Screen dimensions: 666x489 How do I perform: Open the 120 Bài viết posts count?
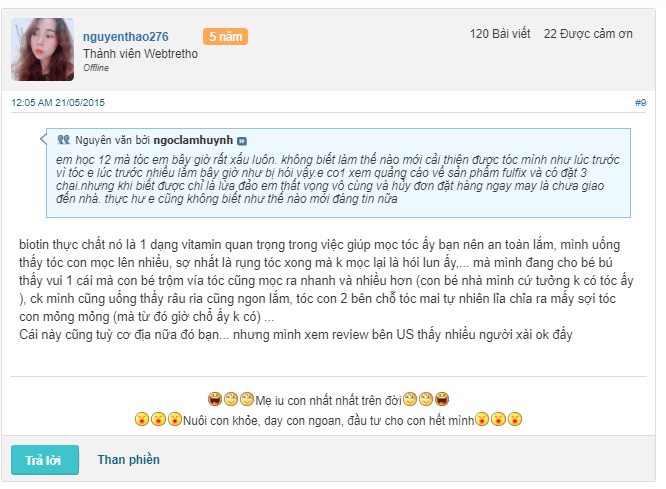pos(500,34)
